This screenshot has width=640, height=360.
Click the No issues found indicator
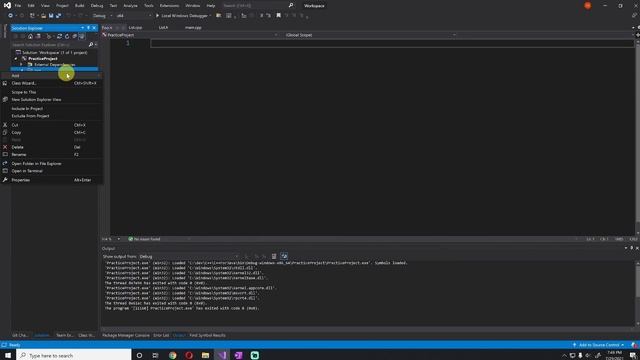pyautogui.click(x=144, y=239)
